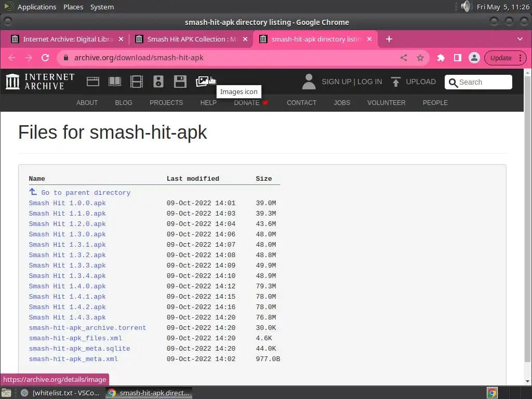Bookmark this tab with star icon
The image size is (532, 399).
click(420, 58)
